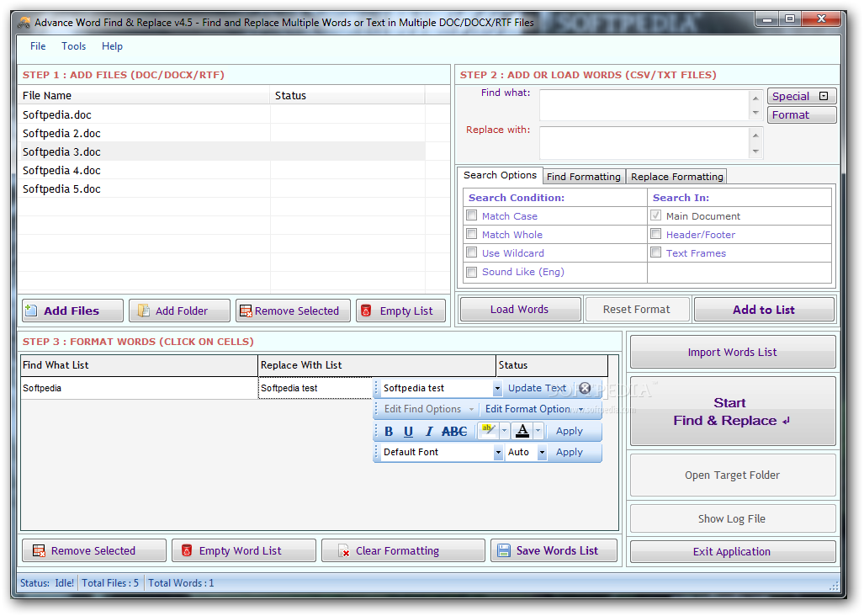
Task: Click the Add to List button
Action: click(764, 310)
